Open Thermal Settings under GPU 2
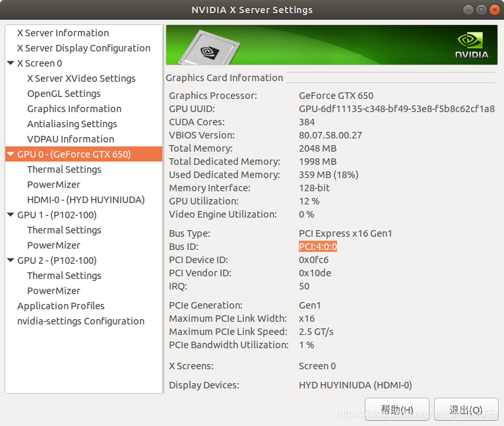This screenshot has width=504, height=426. [64, 276]
